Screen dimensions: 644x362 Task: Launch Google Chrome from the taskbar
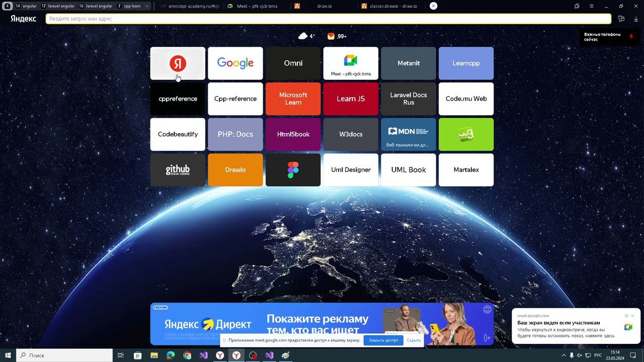point(187,355)
